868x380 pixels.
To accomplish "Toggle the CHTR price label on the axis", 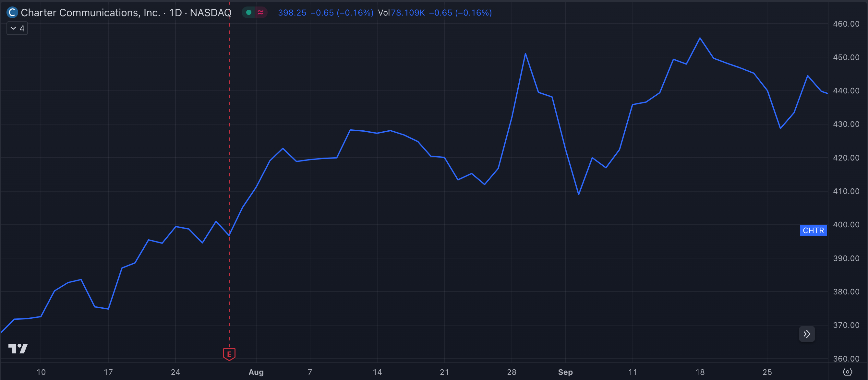I will point(814,231).
